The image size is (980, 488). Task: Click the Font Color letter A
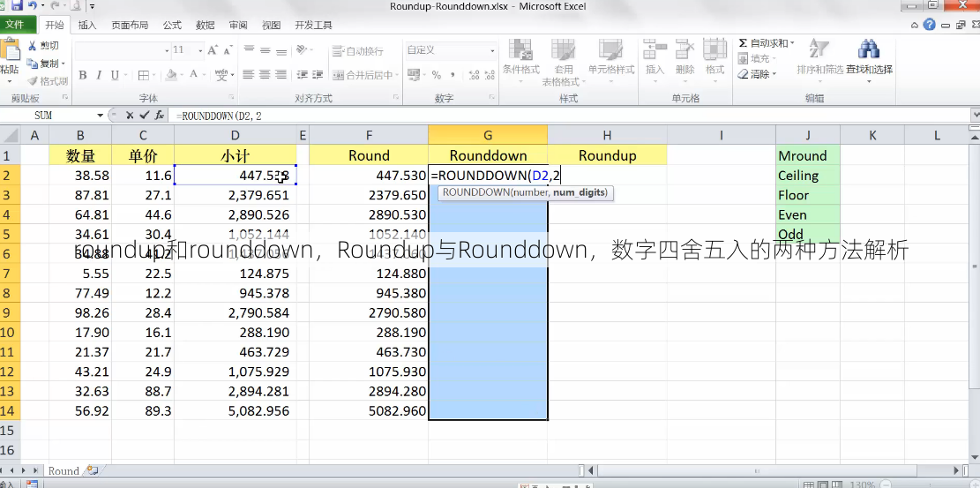[x=194, y=74]
